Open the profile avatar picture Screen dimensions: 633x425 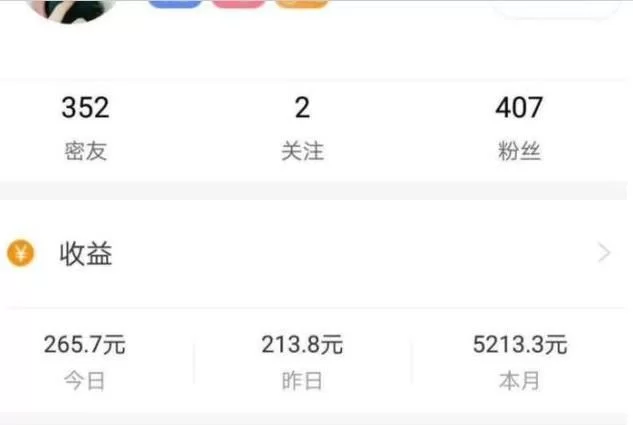tap(71, 11)
